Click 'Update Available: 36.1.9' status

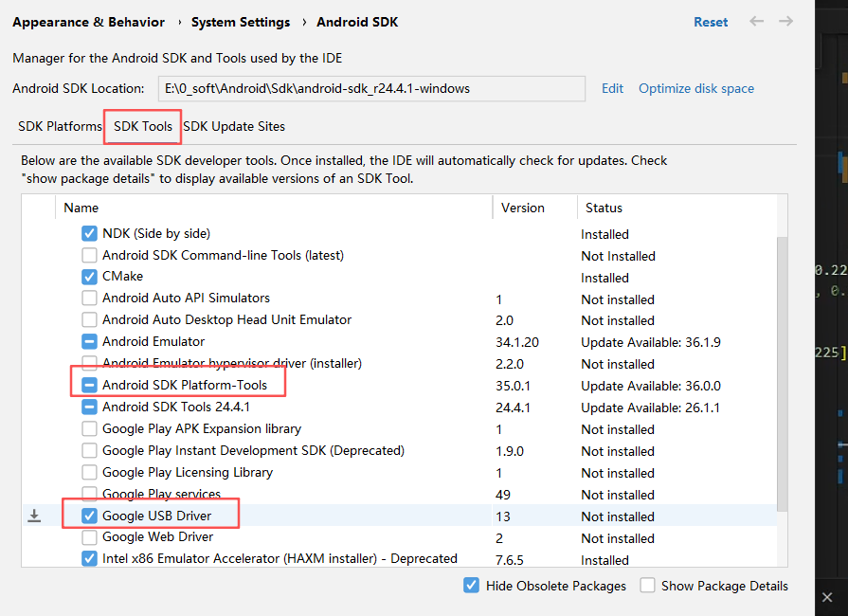coord(651,342)
